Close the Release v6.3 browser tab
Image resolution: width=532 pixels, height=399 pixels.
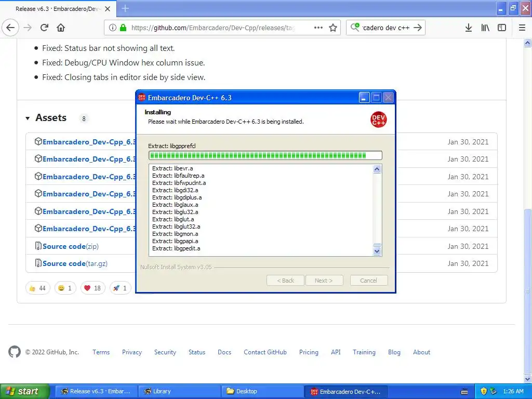(108, 9)
